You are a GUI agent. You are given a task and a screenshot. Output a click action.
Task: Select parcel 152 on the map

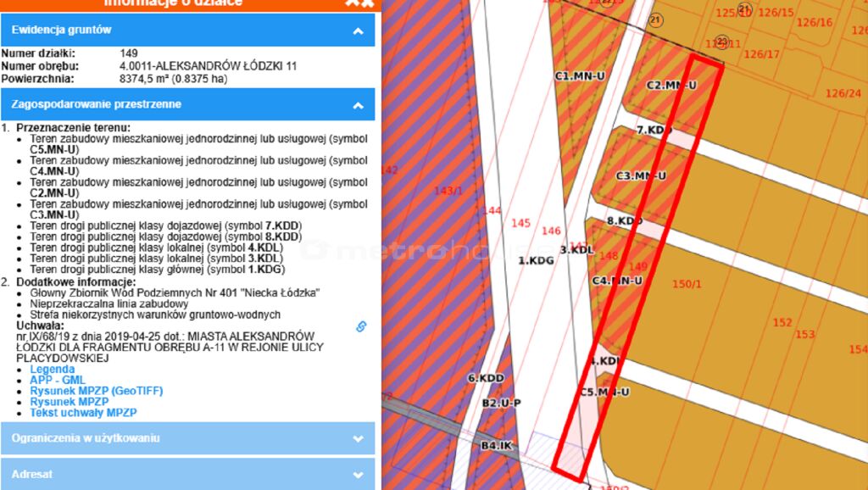coord(782,323)
